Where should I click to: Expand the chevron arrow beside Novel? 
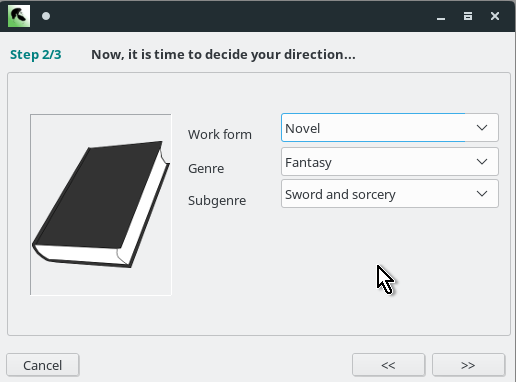482,128
